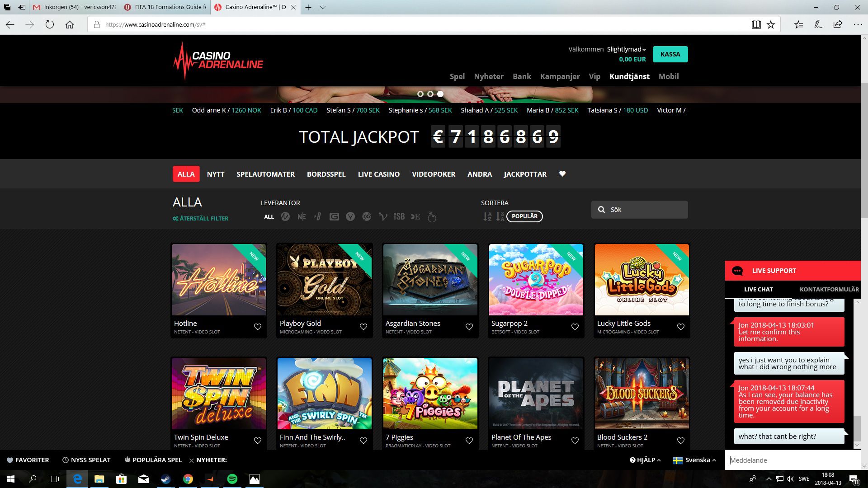Viewport: 868px width, 488px height.
Task: Open the Finn And The Swirly Spin thumbnail
Action: coord(325,394)
